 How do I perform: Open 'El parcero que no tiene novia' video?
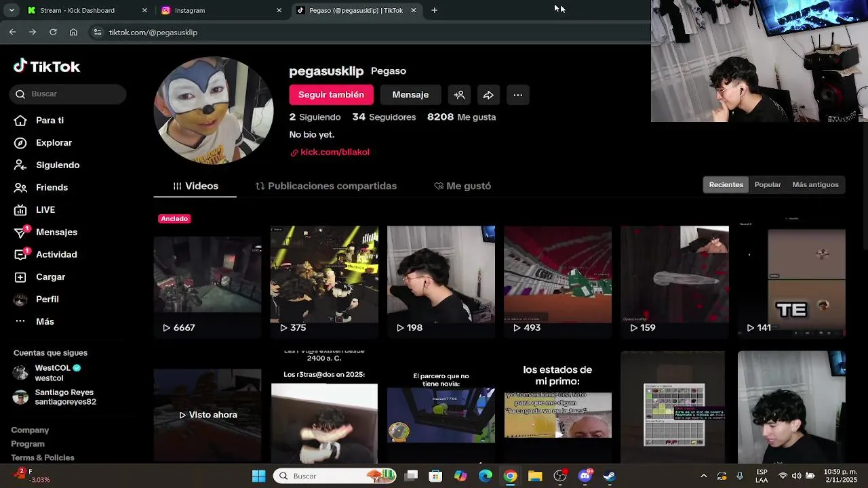441,407
